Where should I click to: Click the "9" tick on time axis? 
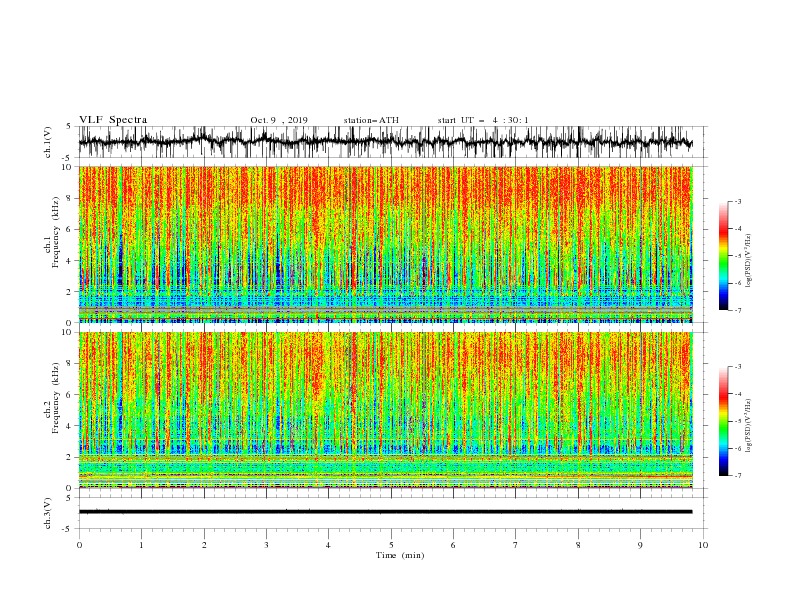[x=640, y=545]
